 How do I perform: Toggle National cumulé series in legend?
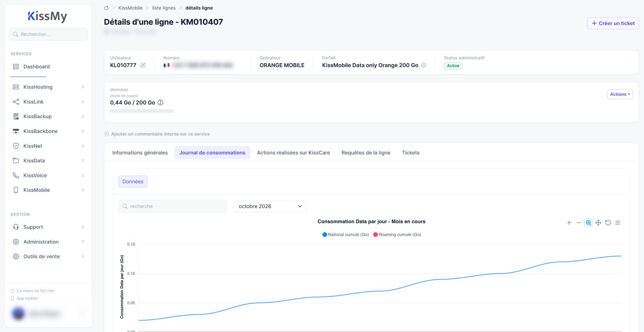(x=346, y=235)
